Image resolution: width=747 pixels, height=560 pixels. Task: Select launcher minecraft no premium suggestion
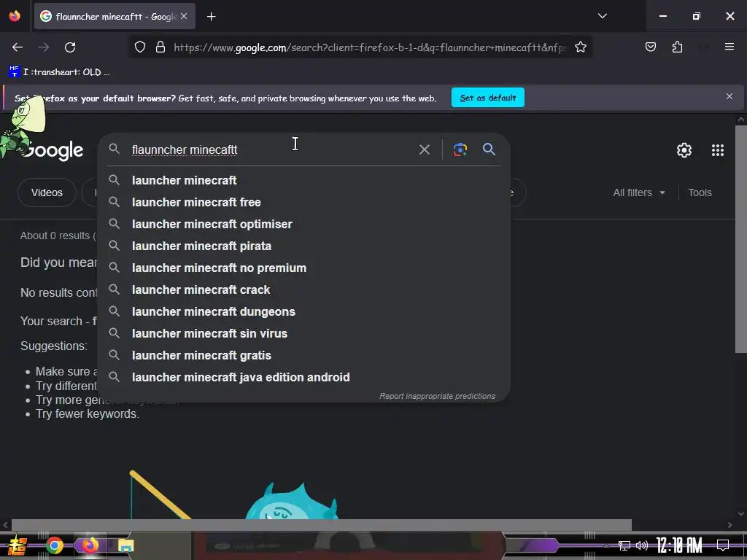(x=304, y=268)
